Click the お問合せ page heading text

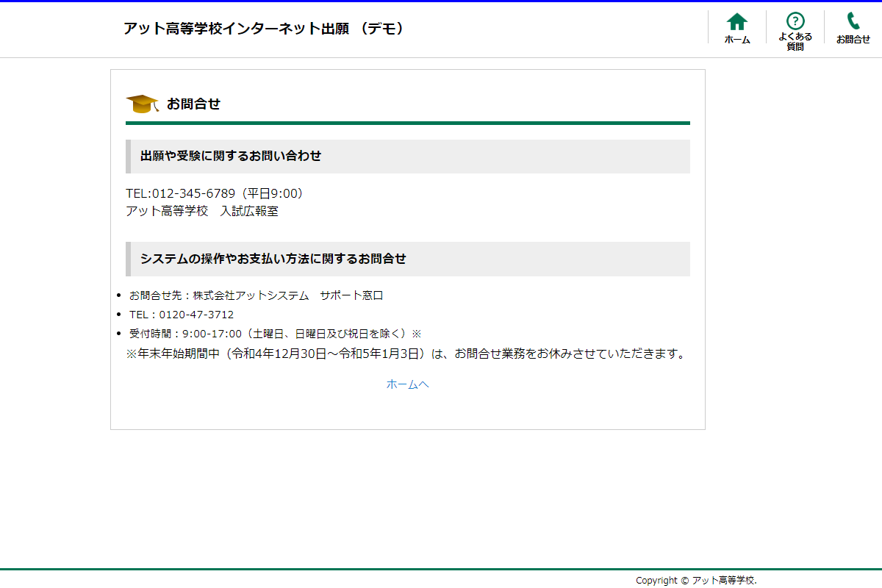(x=193, y=104)
